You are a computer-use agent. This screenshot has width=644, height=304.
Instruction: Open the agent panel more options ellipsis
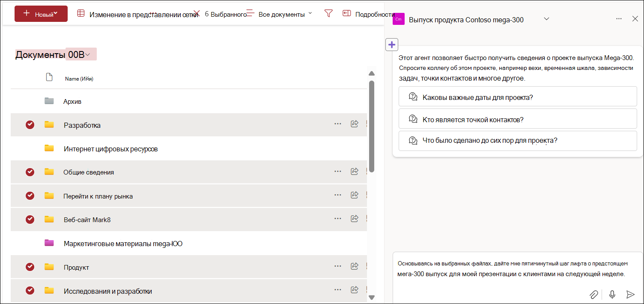click(x=619, y=19)
